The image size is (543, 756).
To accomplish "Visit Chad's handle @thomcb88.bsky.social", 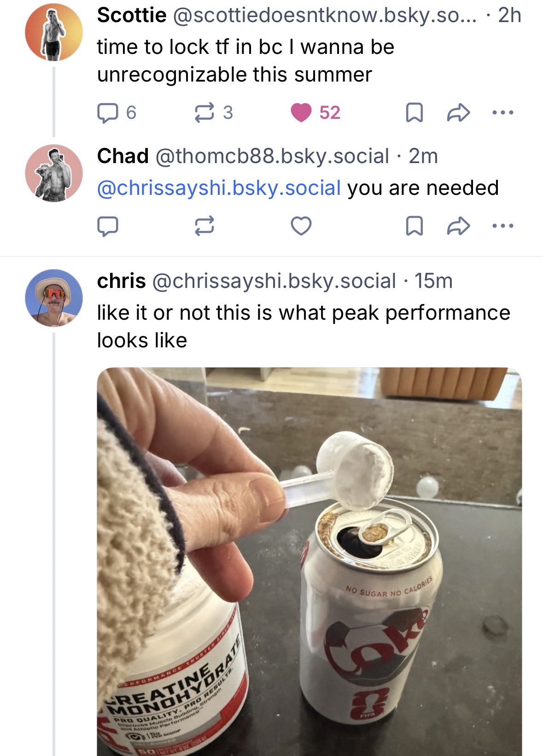I will tap(272, 156).
